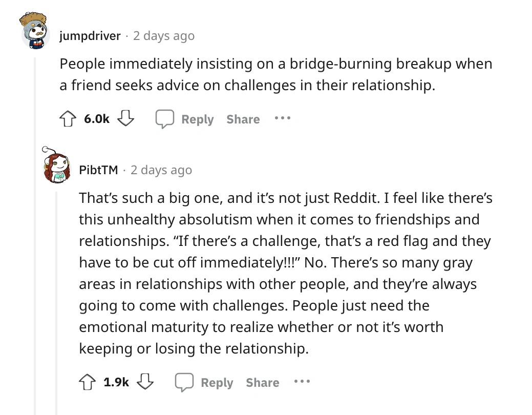Open the three-dot menu on PibtTM's reply

[x=301, y=381]
